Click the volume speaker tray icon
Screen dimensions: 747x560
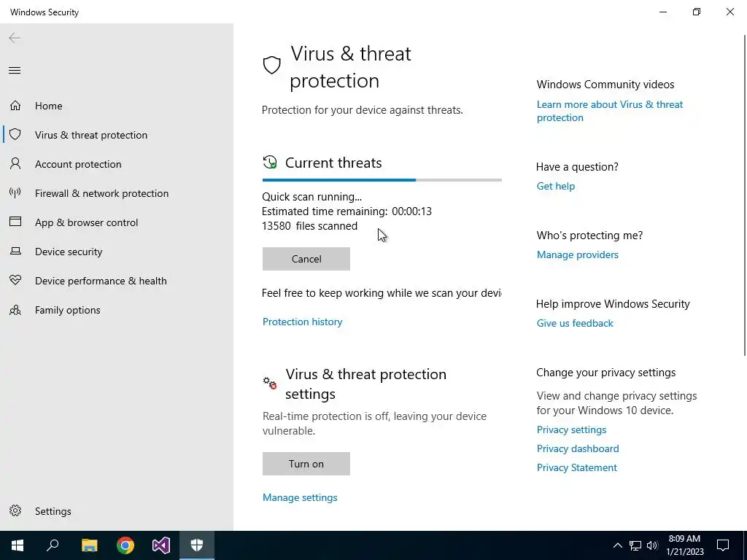(652, 545)
